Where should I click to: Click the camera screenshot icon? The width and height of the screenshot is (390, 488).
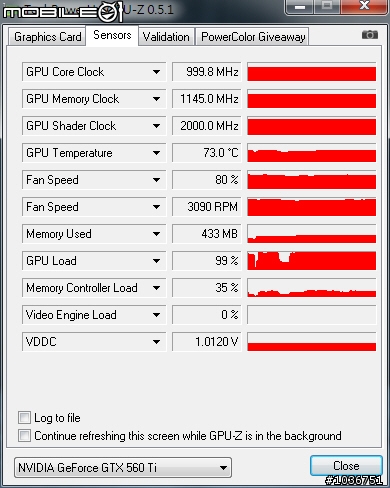click(x=370, y=35)
